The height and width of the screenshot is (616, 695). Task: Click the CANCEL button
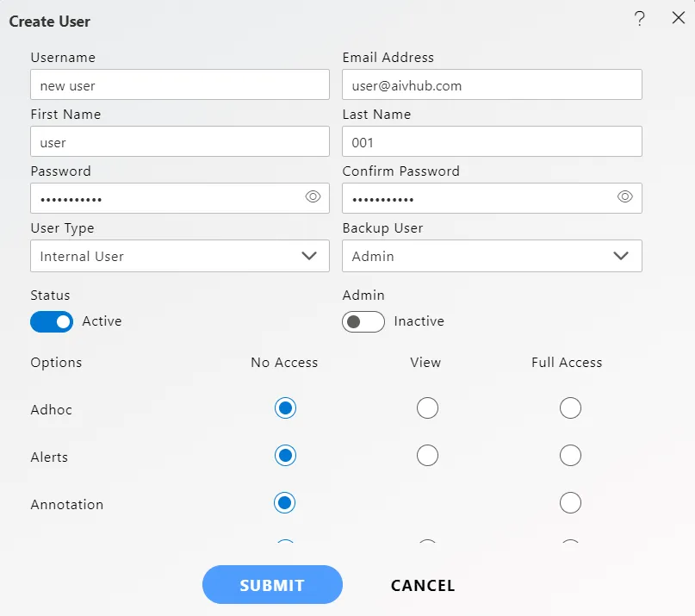point(423,585)
